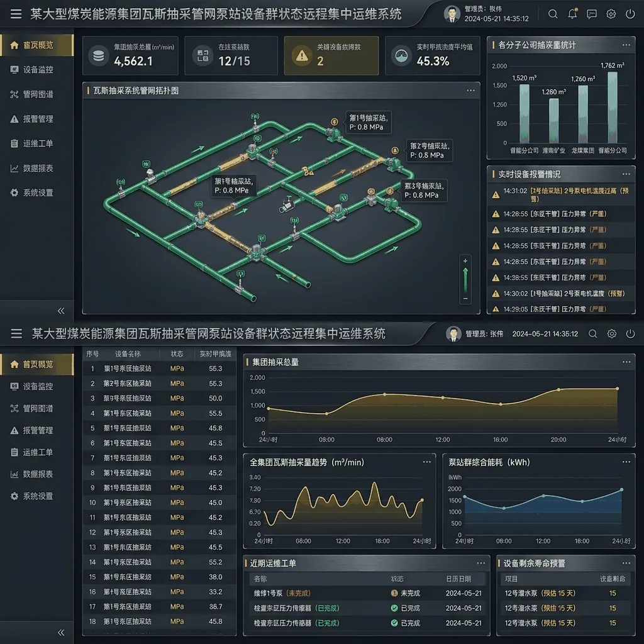Click the 1,280 m³ bar for 淮南矿业
The image size is (644, 644).
(x=553, y=121)
